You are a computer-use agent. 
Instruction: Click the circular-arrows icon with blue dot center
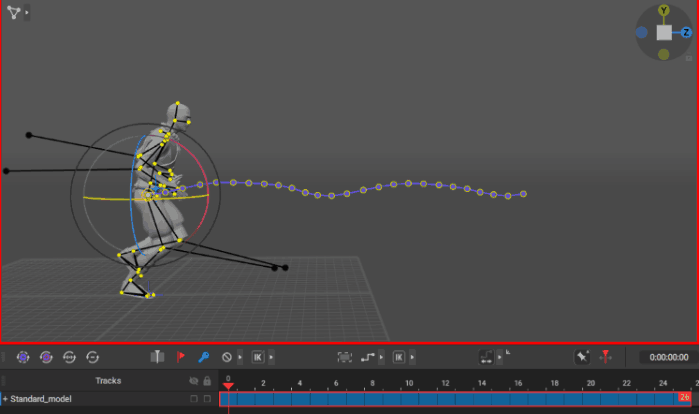click(23, 357)
